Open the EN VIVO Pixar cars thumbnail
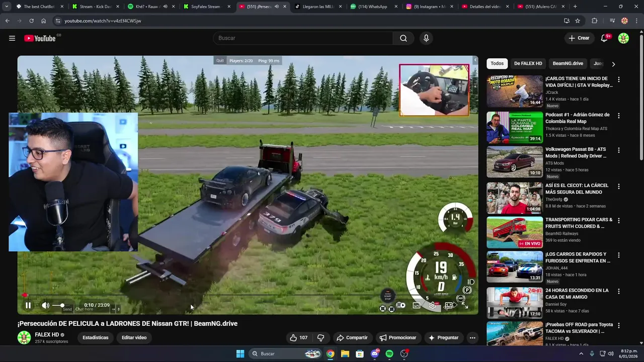This screenshot has height=362, width=644. [515, 232]
